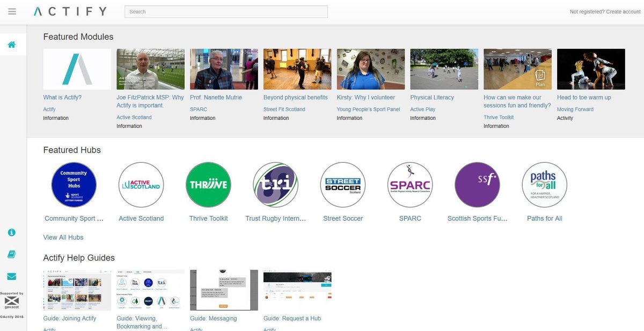Open the Paths for All circle logo
The width and height of the screenshot is (644, 331).
point(544,184)
